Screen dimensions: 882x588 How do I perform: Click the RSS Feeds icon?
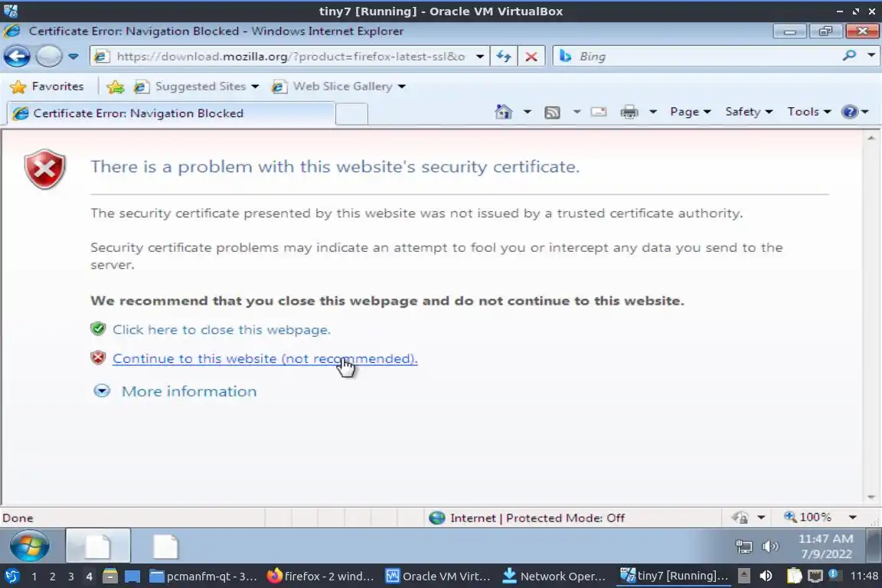pos(552,112)
